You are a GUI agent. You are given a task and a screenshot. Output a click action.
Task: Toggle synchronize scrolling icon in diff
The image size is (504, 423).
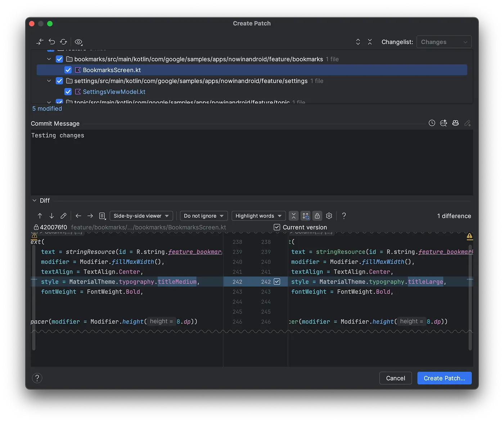pyautogui.click(x=306, y=216)
